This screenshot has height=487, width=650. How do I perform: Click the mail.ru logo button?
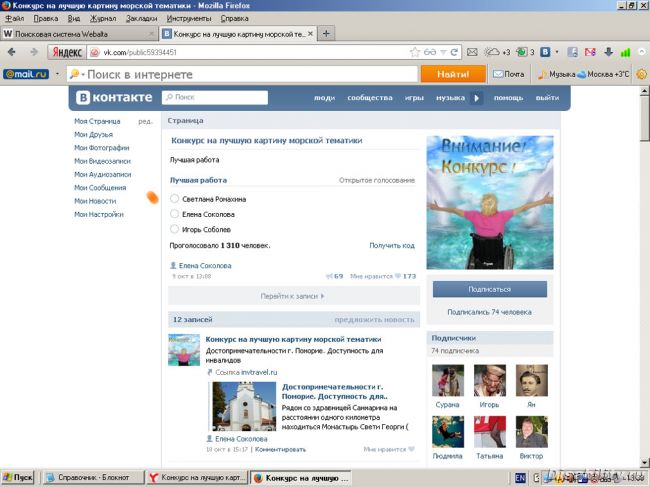point(26,74)
